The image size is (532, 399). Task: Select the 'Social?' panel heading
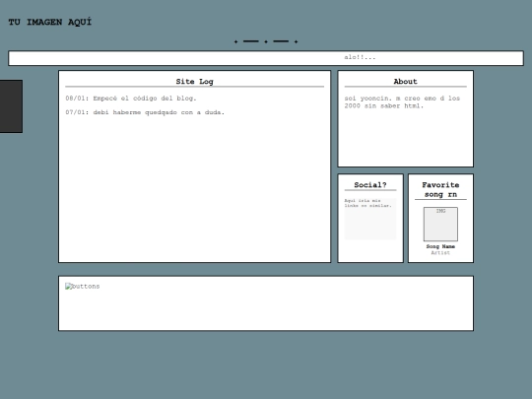(x=370, y=185)
